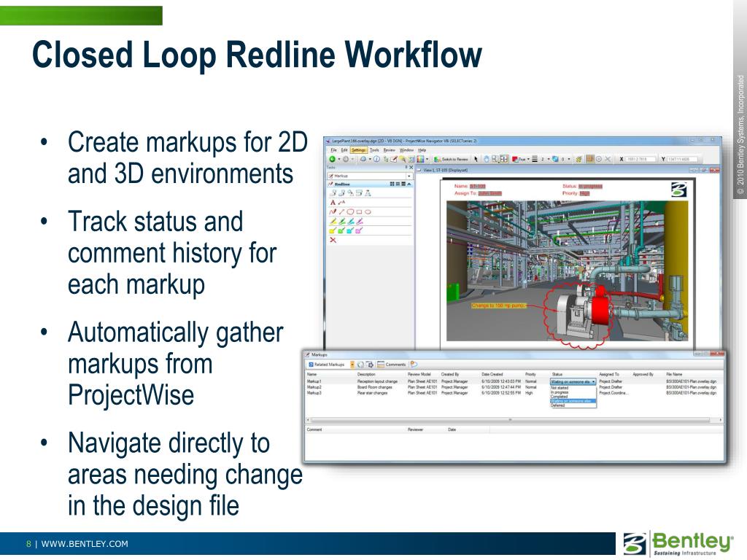Select the Markup1 row

[x=513, y=381]
